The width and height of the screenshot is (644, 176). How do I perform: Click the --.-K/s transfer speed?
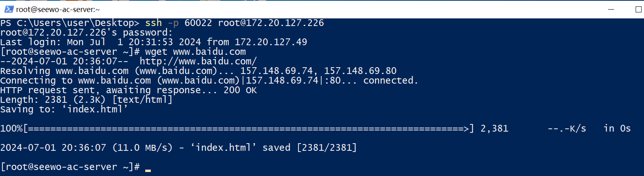pos(567,128)
